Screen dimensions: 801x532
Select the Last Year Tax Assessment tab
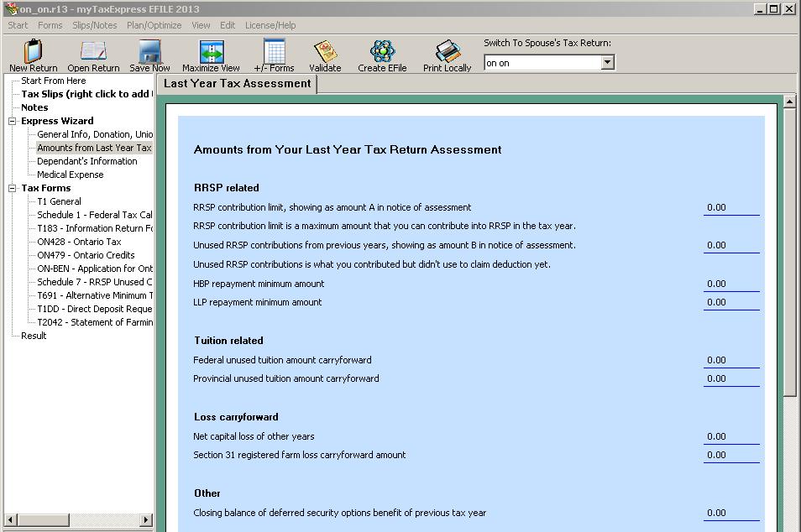point(237,84)
